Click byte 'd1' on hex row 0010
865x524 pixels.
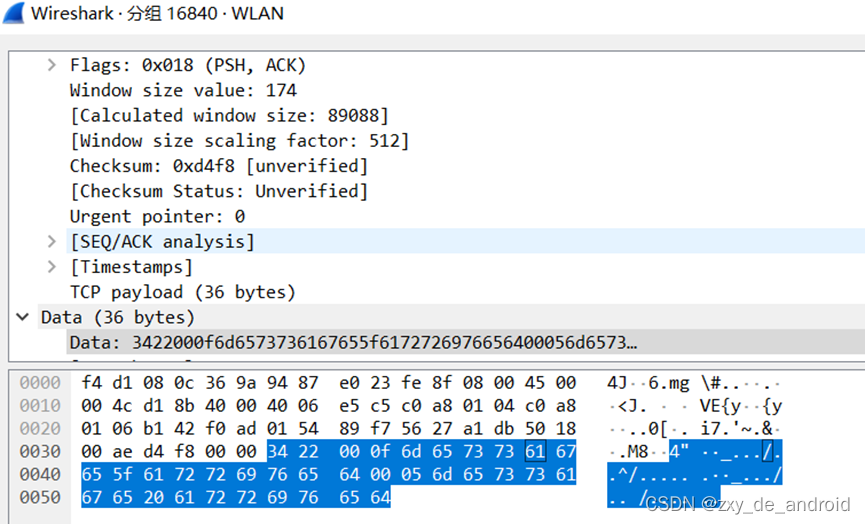[153, 405]
